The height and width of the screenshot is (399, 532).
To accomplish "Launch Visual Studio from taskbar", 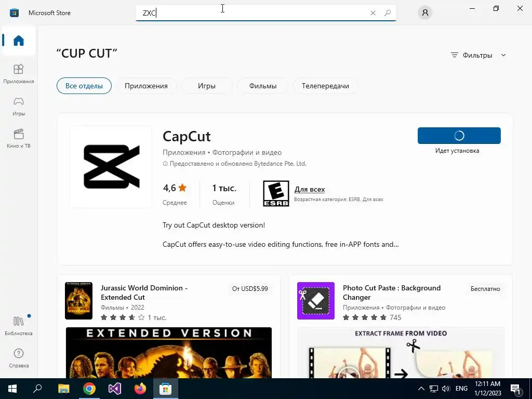I will [115, 389].
